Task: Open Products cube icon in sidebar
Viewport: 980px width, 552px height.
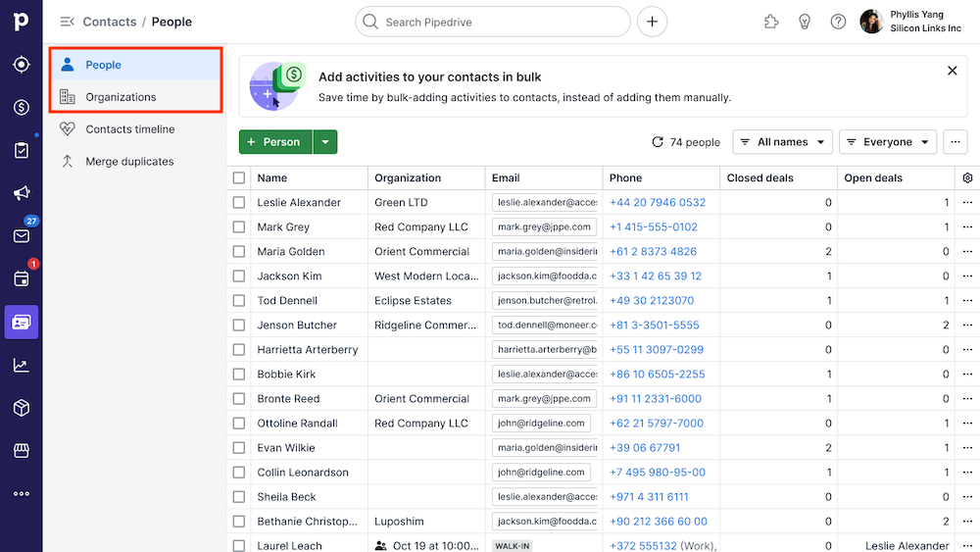Action: pos(21,407)
